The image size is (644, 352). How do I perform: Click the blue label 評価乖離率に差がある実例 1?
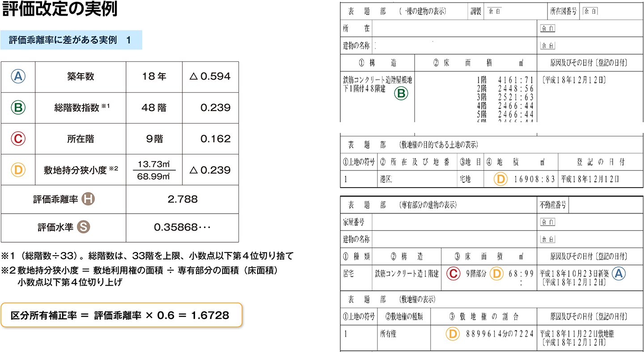click(72, 40)
